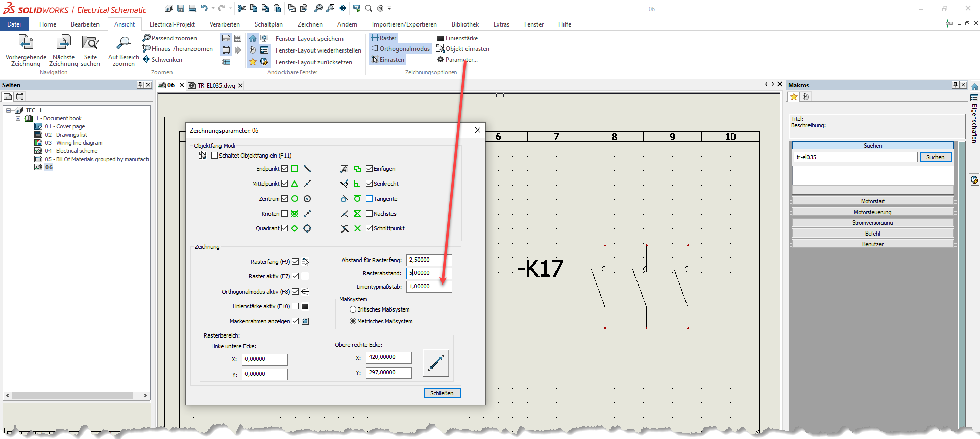Open the Schaltplan ribbon tab
This screenshot has height=439, width=980.
click(x=268, y=24)
